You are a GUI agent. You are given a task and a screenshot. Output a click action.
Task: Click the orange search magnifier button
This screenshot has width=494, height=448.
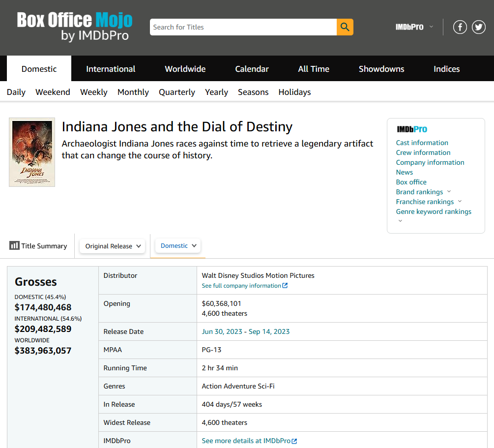pyautogui.click(x=345, y=27)
